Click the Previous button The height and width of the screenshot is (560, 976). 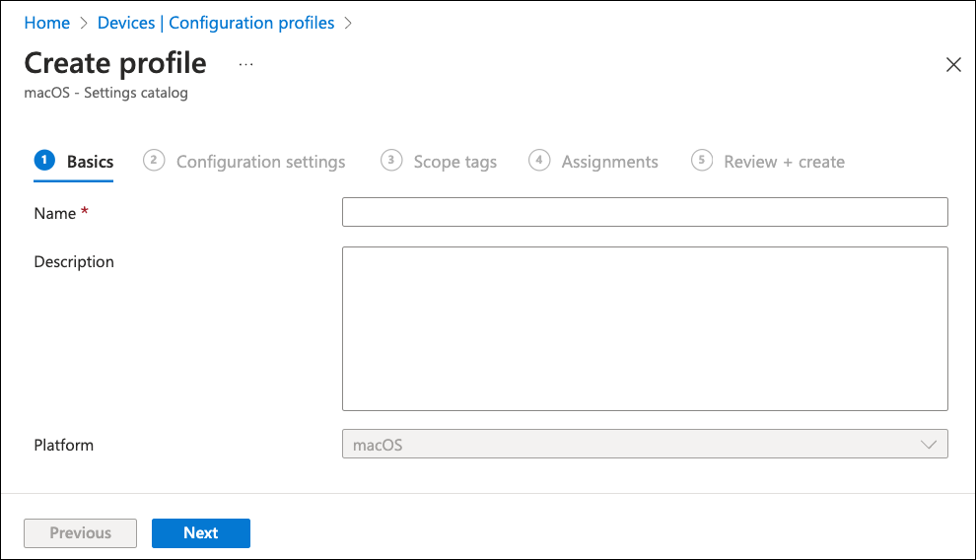pyautogui.click(x=81, y=532)
